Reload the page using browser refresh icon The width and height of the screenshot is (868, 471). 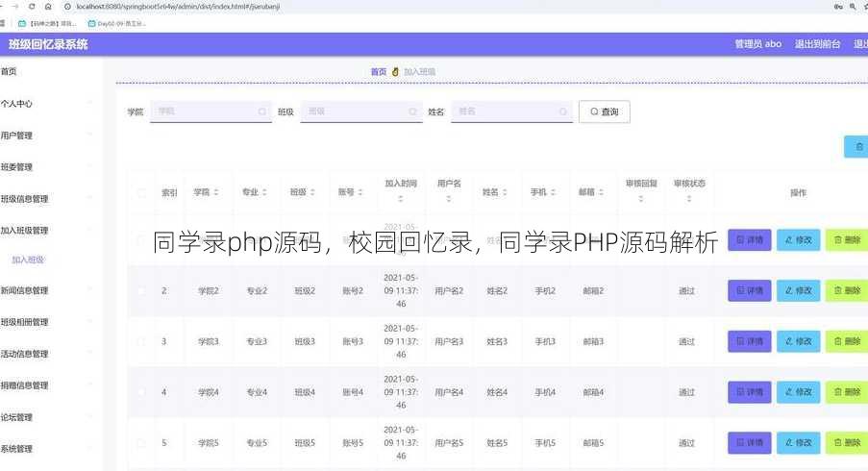[32, 7]
